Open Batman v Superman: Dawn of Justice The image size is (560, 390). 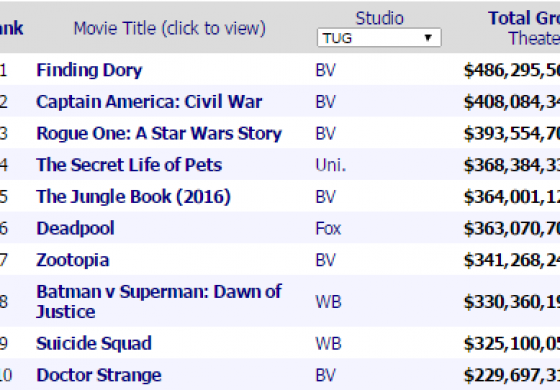(159, 301)
